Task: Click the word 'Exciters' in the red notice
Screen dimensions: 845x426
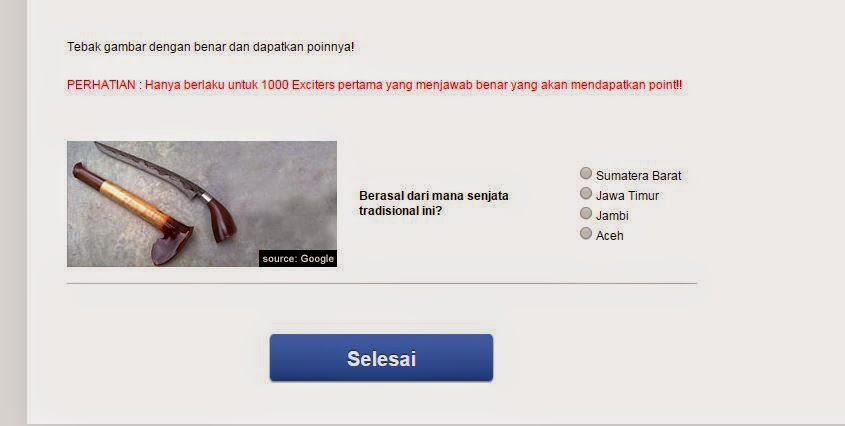Action: coord(313,85)
